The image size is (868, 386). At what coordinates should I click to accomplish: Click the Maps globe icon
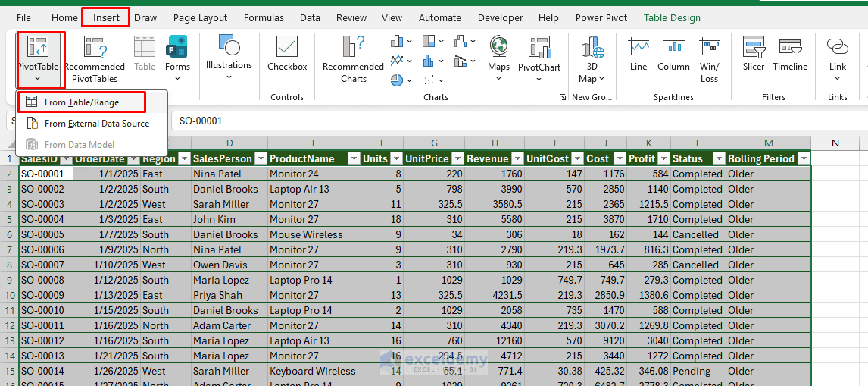499,47
